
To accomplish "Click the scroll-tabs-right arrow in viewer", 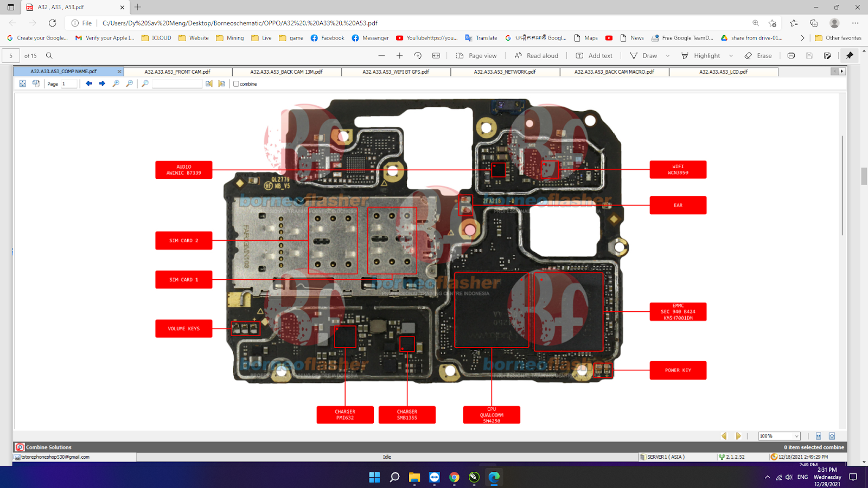I will click(842, 71).
